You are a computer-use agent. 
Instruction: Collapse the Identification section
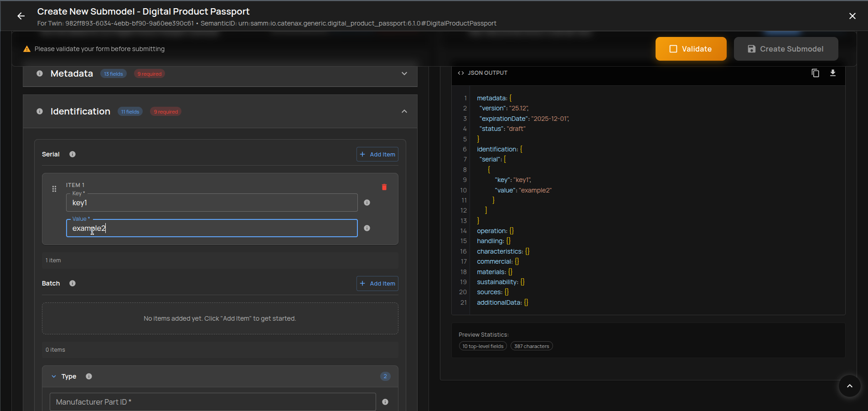point(404,111)
